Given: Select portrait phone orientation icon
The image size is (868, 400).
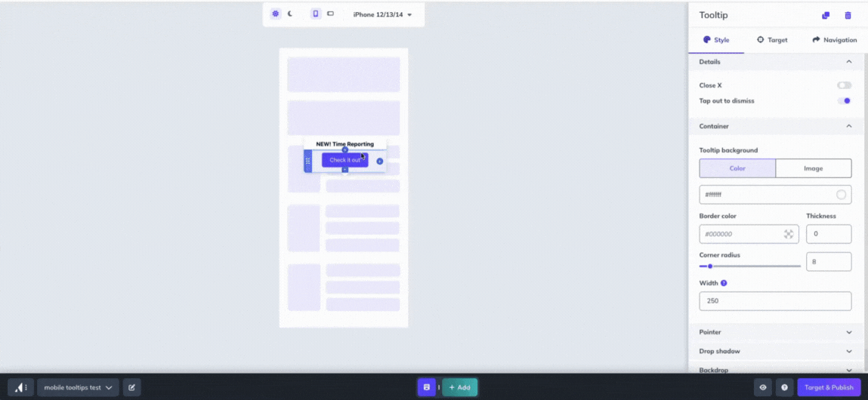Looking at the screenshot, I should pyautogui.click(x=316, y=14).
